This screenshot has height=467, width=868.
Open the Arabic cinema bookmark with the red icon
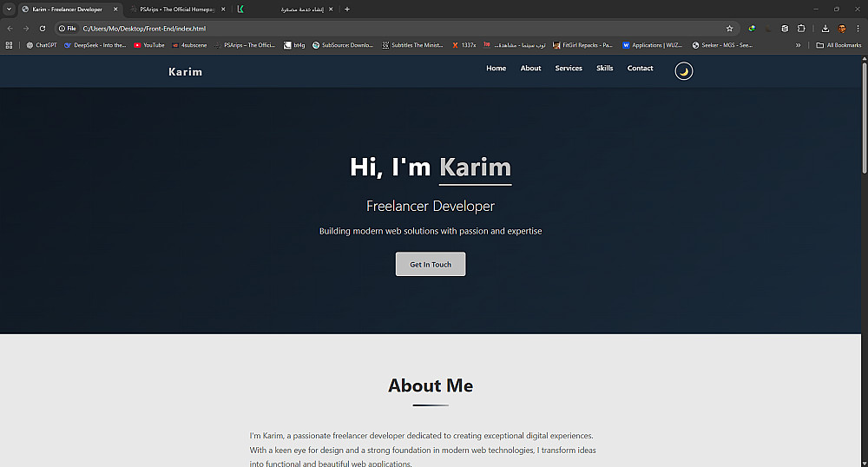pos(514,45)
